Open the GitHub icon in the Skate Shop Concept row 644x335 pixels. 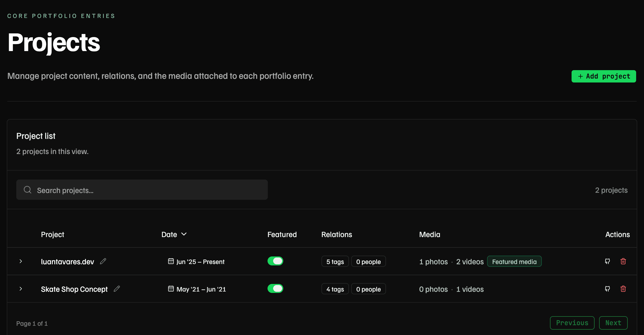click(x=608, y=289)
